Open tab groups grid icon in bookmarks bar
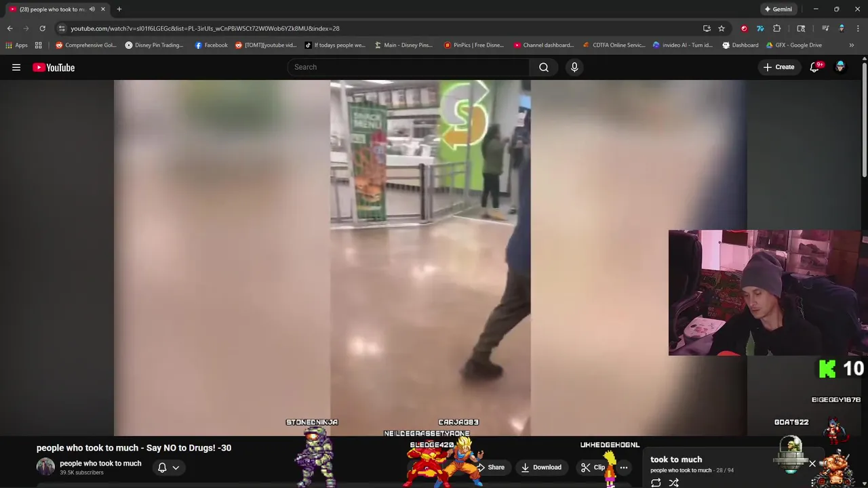 [x=39, y=45]
